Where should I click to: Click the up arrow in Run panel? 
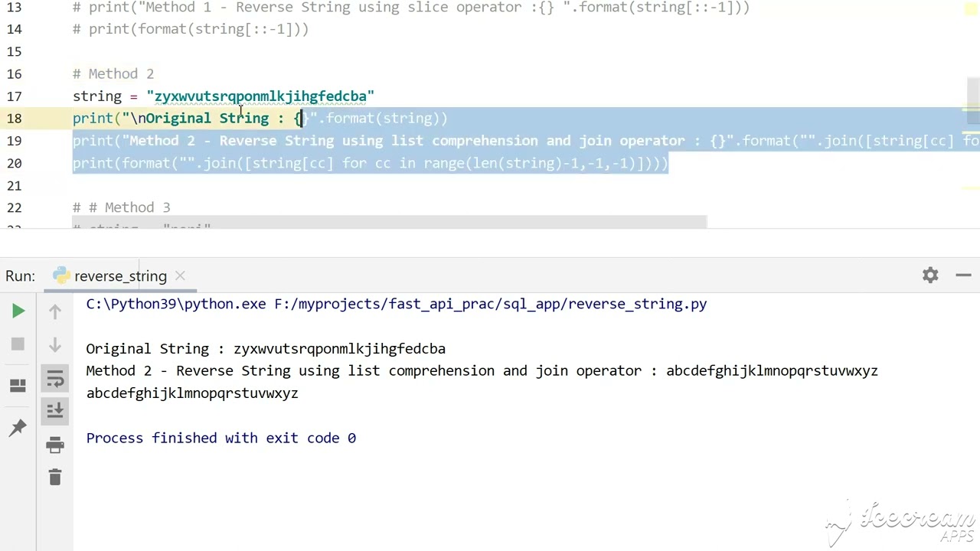click(x=55, y=311)
